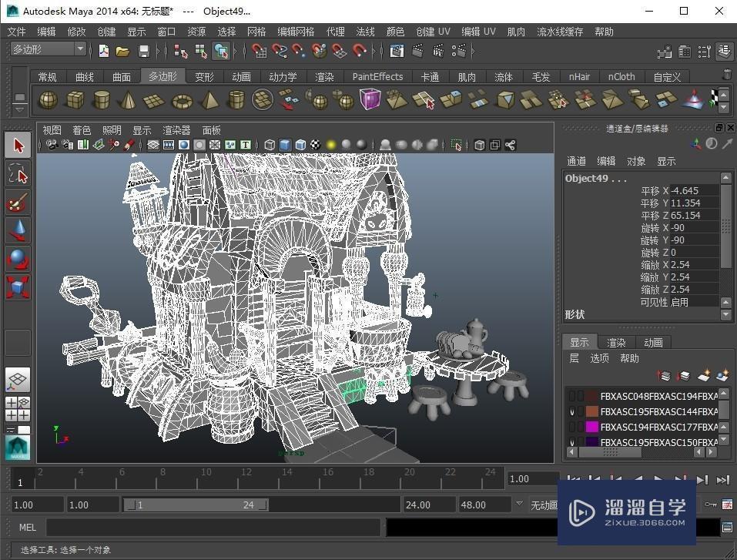The image size is (737, 560).
Task: Choose the Paint selection tool
Action: tap(18, 202)
